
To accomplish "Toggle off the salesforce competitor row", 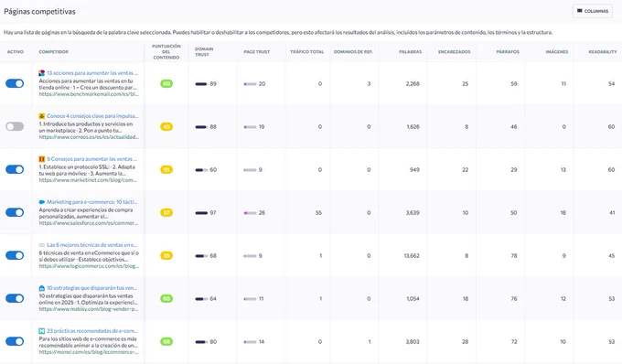I will coord(15,212).
